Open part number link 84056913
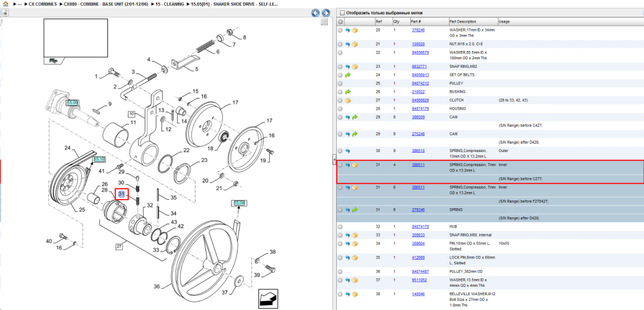This screenshot has width=644, height=310. click(420, 75)
